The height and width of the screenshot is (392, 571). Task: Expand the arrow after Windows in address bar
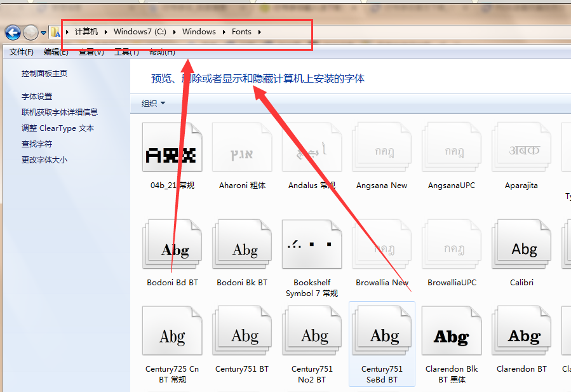click(x=224, y=32)
